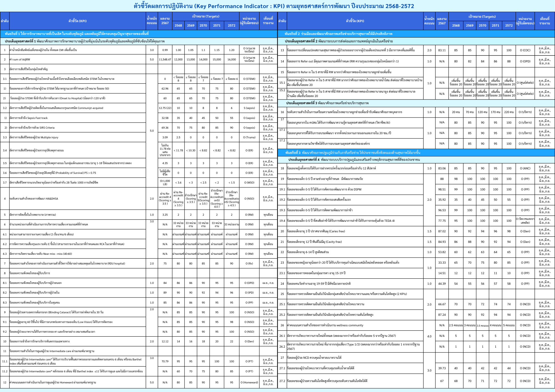
Task: Click the 'ประเด็นยุทธศาสตร์ที่ 4' strategy heading
Action: point(354,160)
